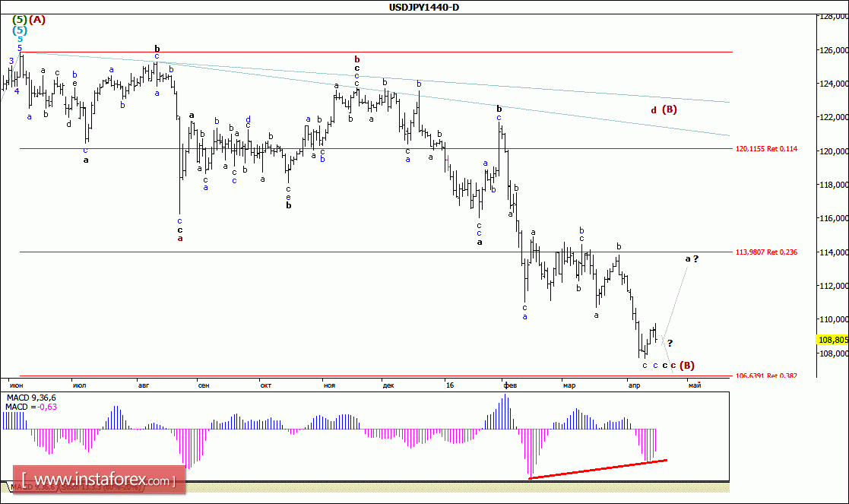Click the USDJPY1440-D chart title

click(424, 7)
